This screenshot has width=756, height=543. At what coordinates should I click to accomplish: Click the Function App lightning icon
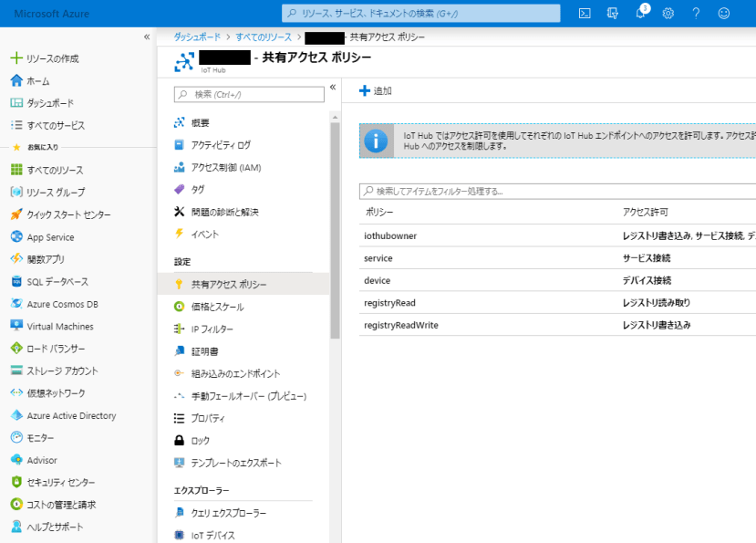(x=16, y=258)
